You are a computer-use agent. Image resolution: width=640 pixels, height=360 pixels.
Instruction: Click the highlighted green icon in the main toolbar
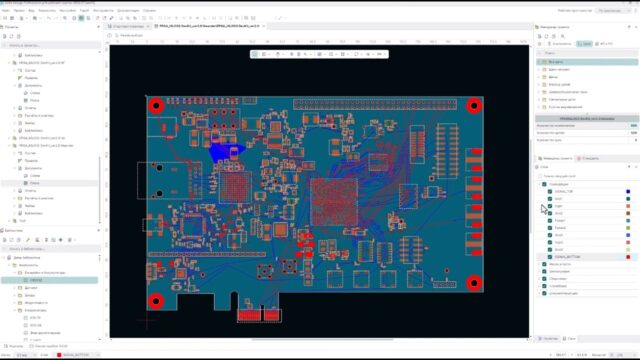81,18
